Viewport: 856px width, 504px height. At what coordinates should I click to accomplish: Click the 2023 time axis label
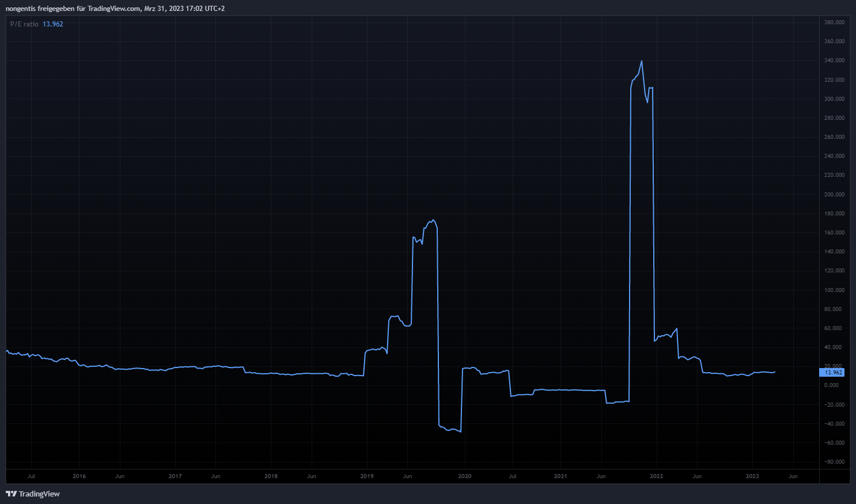[x=752, y=476]
